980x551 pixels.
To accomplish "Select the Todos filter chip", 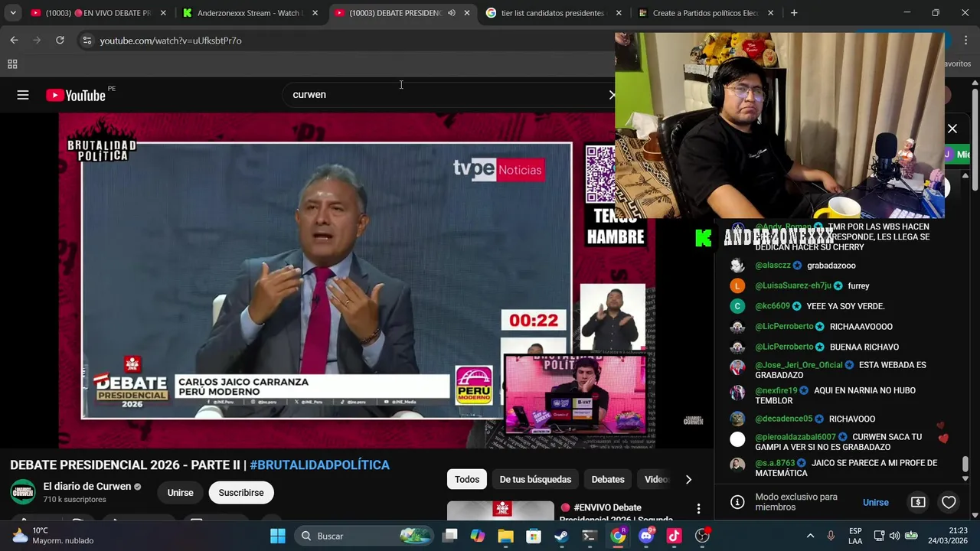I will coord(467,479).
